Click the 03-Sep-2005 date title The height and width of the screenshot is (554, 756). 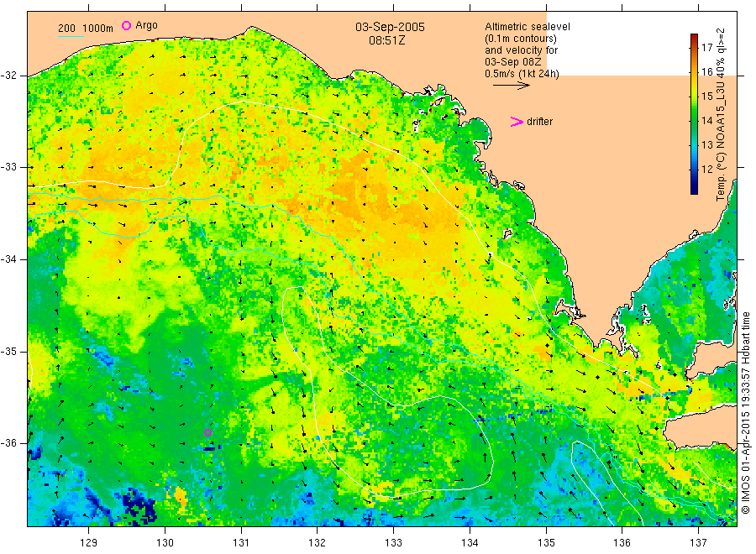[390, 27]
